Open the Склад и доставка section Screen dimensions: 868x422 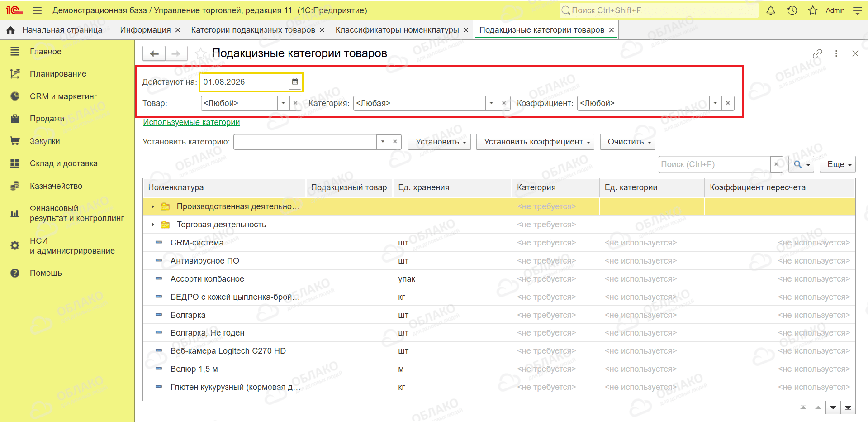click(64, 163)
